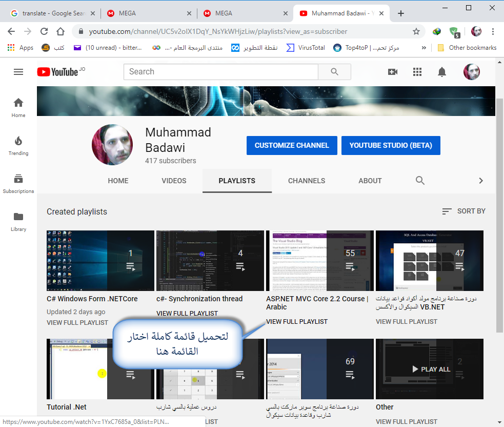
Task: Click the YouTube logo
Action: [57, 72]
